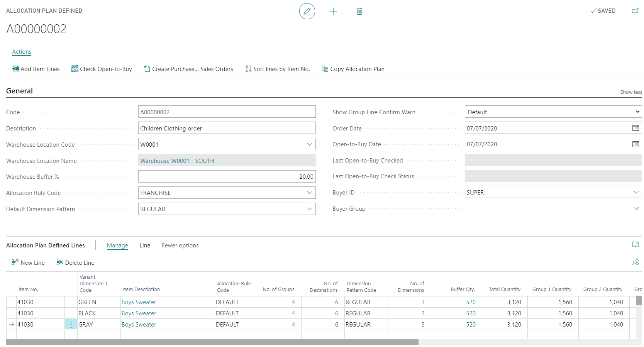644x347 pixels.
Task: Expand the Warehouse Location Code dropdown
Action: [309, 144]
